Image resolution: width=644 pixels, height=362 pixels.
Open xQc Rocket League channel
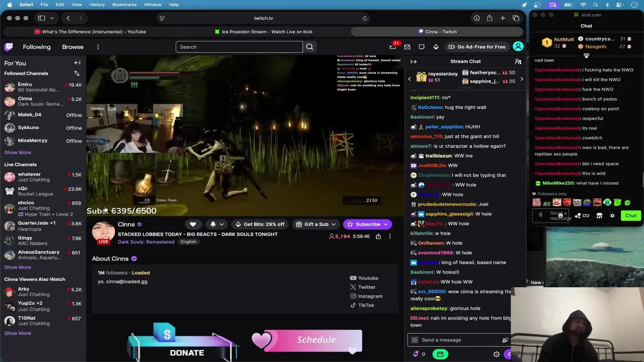click(x=43, y=191)
